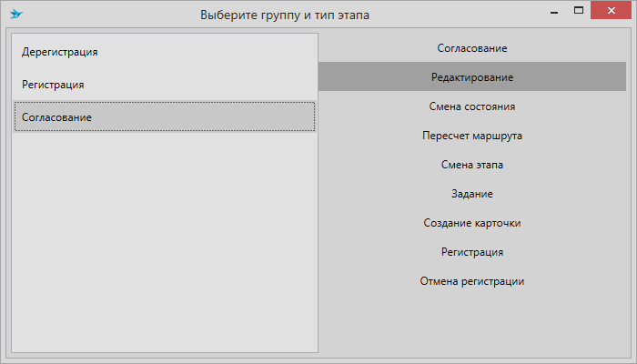Choose the Регистрация stage type on right

click(x=472, y=252)
